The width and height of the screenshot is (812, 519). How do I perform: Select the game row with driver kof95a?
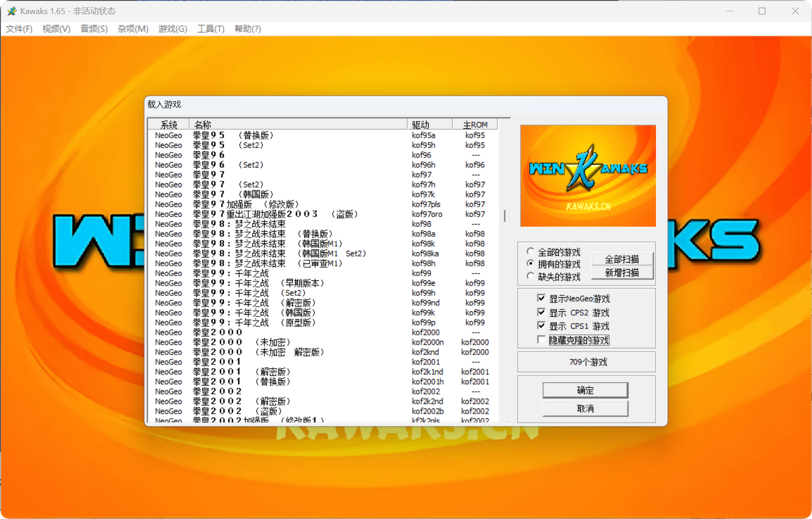tap(323, 135)
